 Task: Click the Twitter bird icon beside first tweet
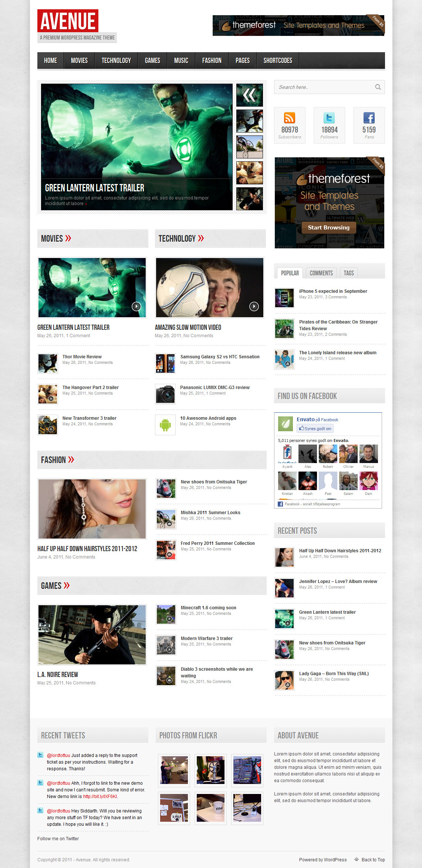point(40,755)
